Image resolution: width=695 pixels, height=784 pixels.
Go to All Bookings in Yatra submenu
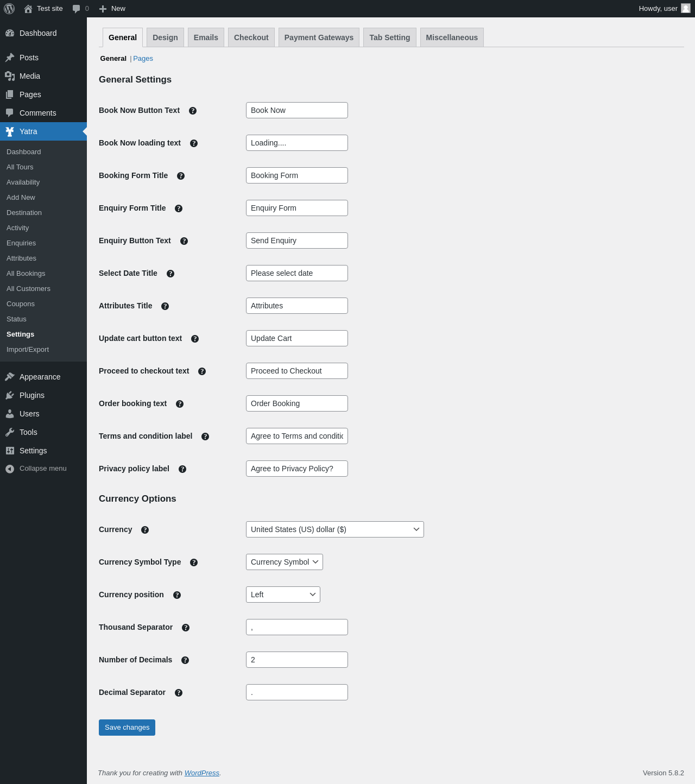(26, 274)
